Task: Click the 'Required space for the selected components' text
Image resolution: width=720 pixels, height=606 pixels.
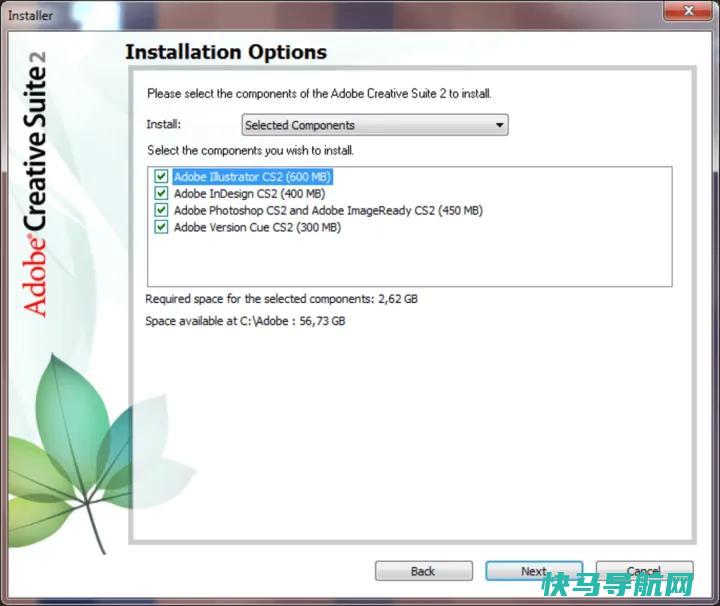Action: (x=281, y=299)
